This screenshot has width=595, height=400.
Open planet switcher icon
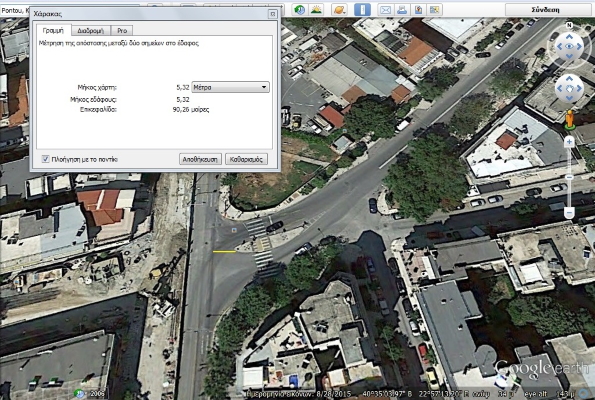click(339, 9)
